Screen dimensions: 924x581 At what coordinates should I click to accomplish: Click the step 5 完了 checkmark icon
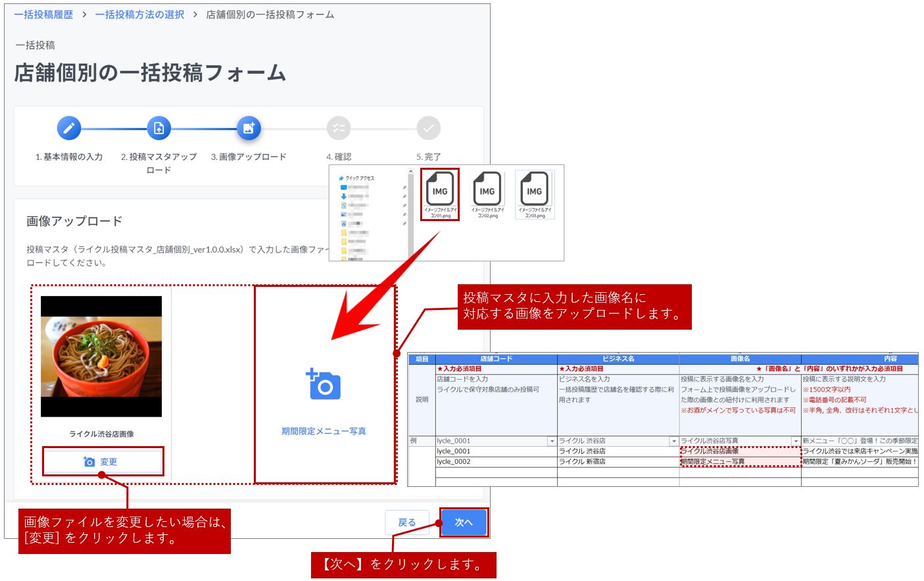[428, 128]
